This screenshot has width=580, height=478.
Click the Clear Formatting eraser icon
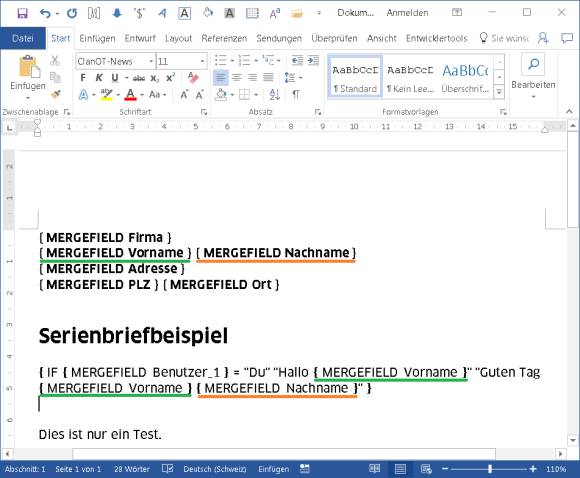(193, 78)
